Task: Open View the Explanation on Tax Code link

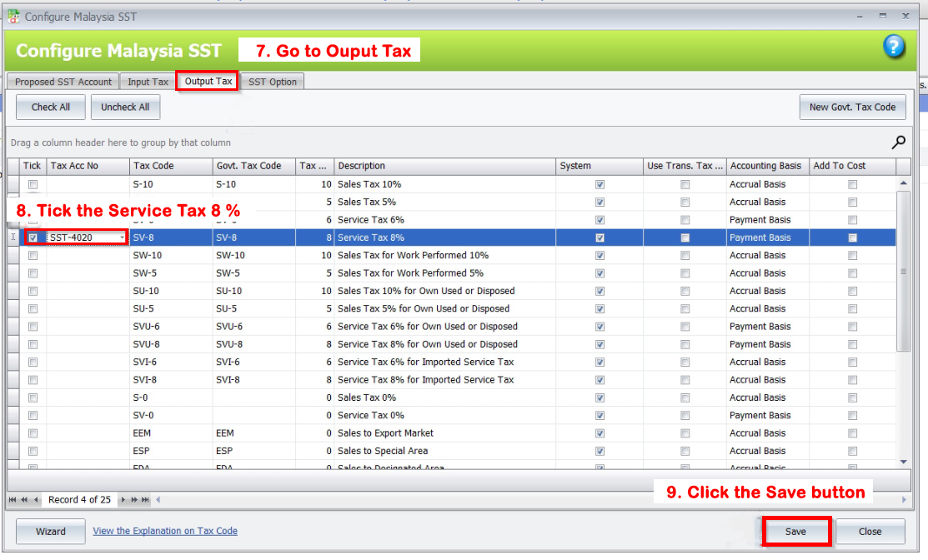Action: pyautogui.click(x=165, y=531)
